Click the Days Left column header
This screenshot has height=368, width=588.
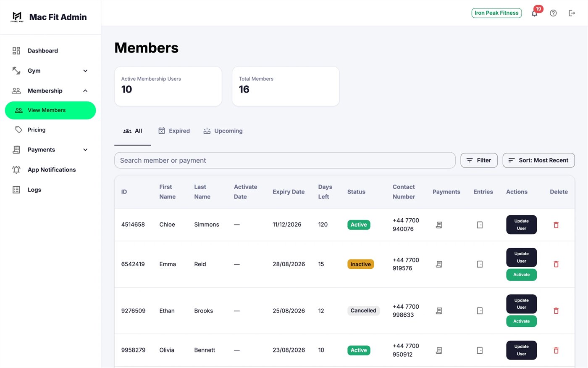point(325,192)
